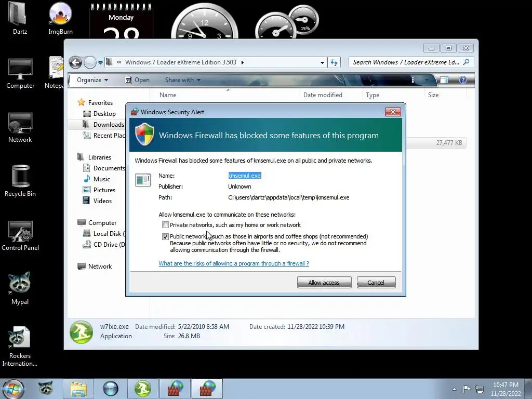Open Control Panel from the desktop
The image size is (532, 399).
(20, 236)
